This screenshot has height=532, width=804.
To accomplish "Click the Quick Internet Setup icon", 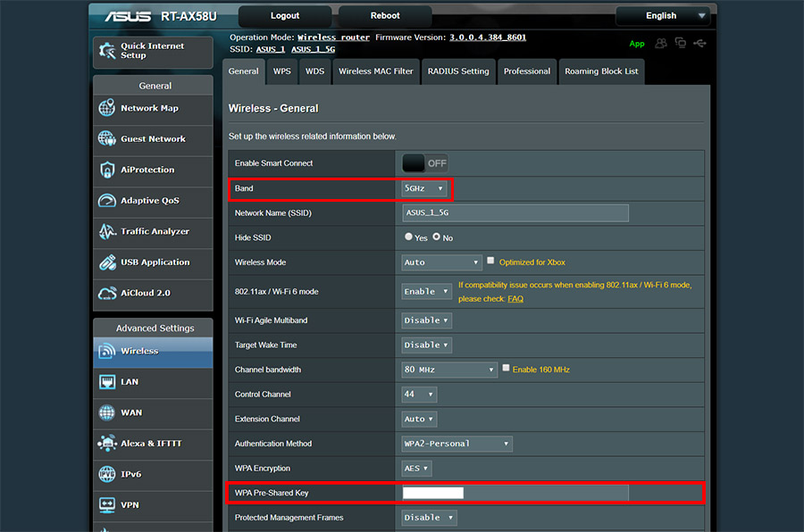I will pyautogui.click(x=107, y=51).
